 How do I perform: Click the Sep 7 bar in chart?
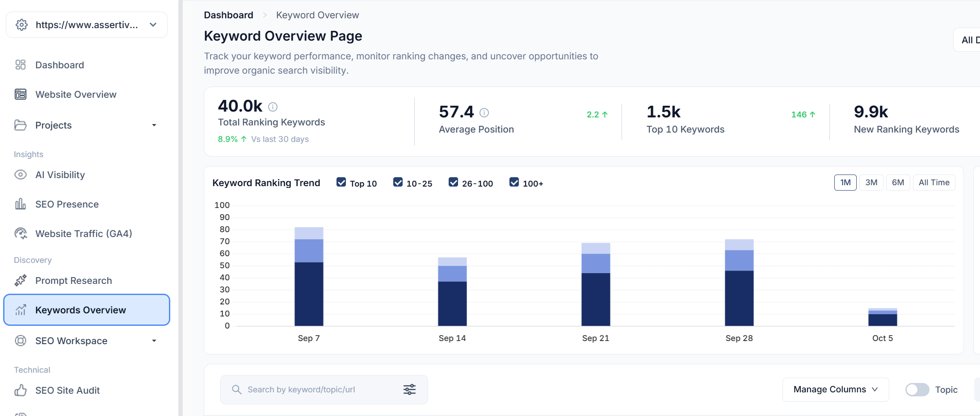pos(309,277)
